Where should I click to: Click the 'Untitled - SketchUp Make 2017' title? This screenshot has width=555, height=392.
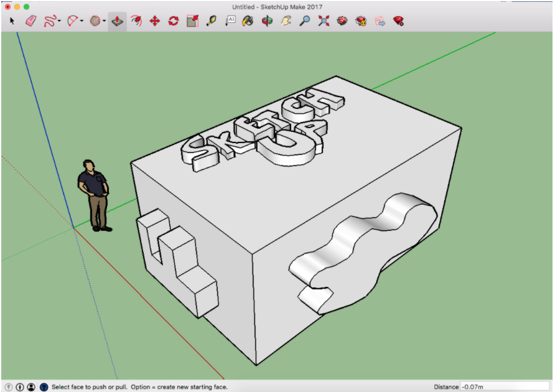(x=277, y=7)
